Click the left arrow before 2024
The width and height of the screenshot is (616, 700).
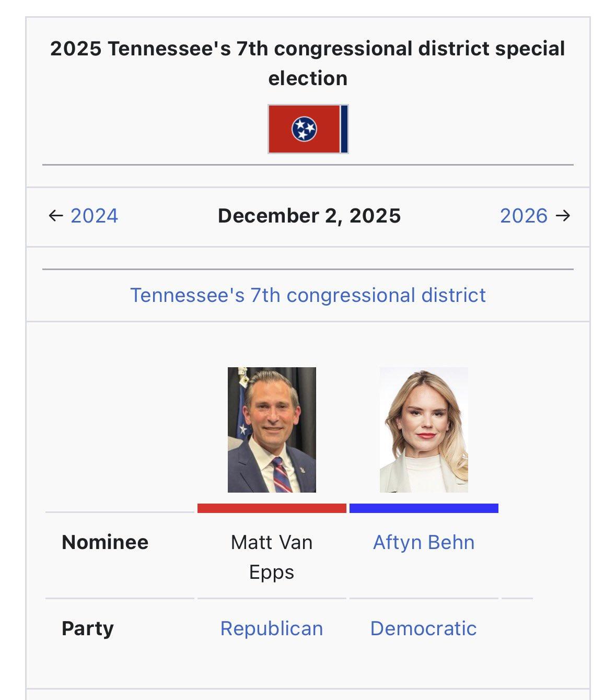pyautogui.click(x=55, y=216)
